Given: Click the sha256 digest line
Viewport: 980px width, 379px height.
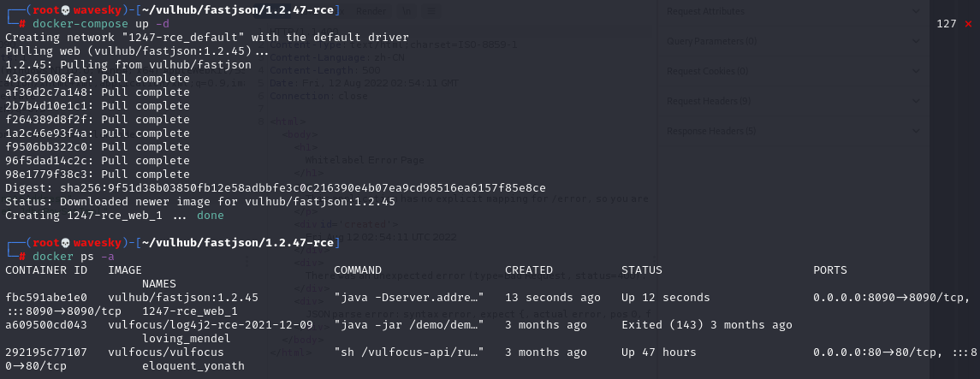Looking at the screenshot, I should tap(276, 188).
